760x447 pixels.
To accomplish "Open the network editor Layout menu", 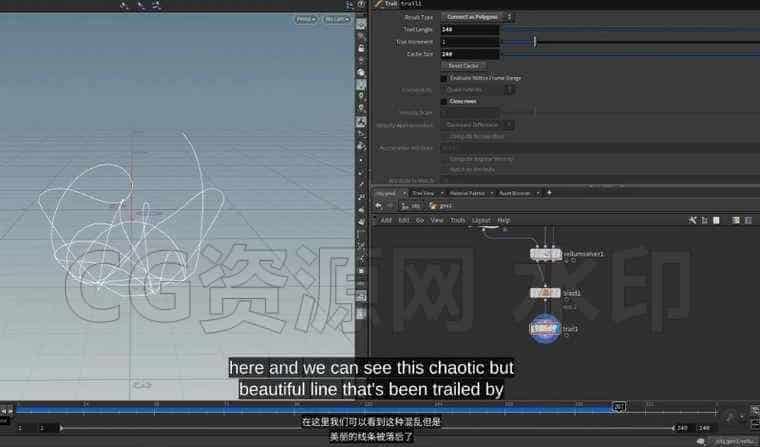I will pos(481,220).
